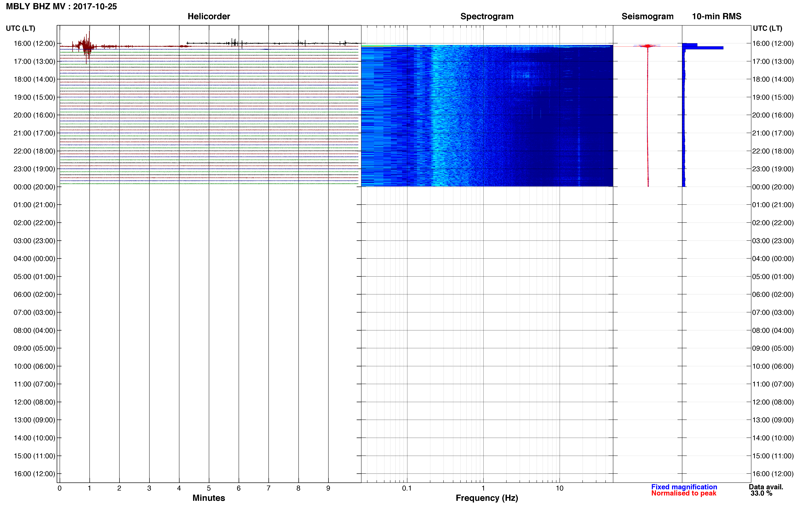Click the left 08:00 (04:00) time label
Viewport: 812px width, 508px height.
point(34,331)
